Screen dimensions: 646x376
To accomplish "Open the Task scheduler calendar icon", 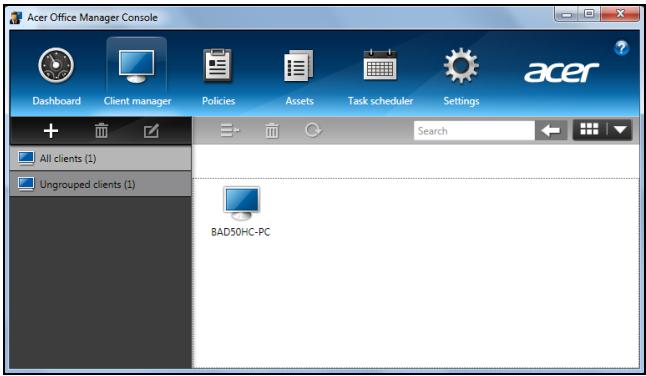I will click(x=380, y=65).
